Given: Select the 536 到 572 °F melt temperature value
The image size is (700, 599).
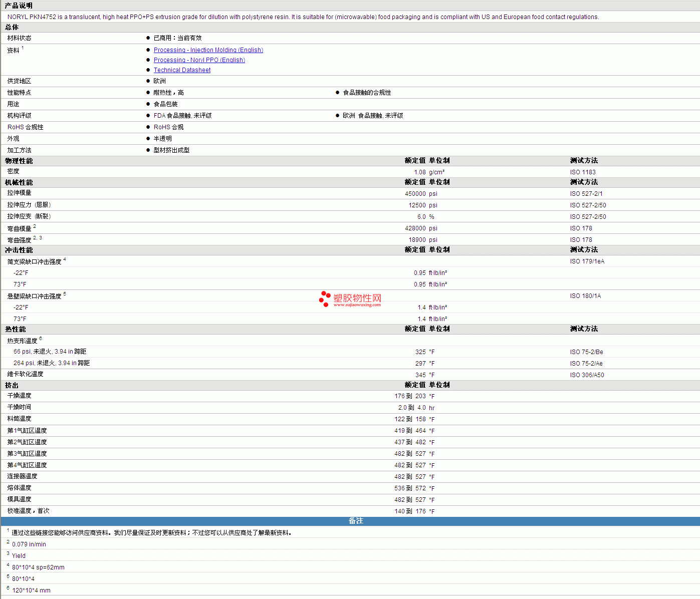Looking at the screenshot, I should pos(414,488).
